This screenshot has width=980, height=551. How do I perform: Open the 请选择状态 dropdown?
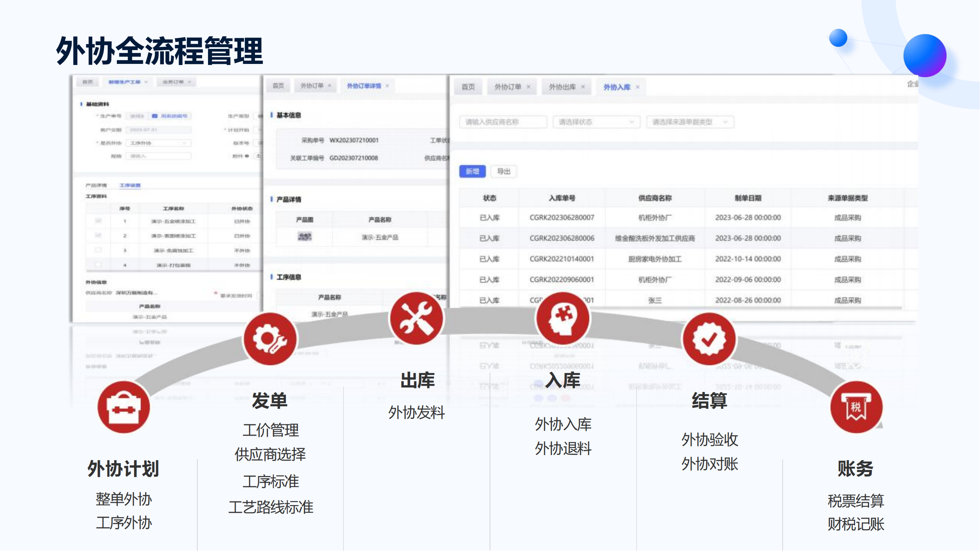coord(596,122)
